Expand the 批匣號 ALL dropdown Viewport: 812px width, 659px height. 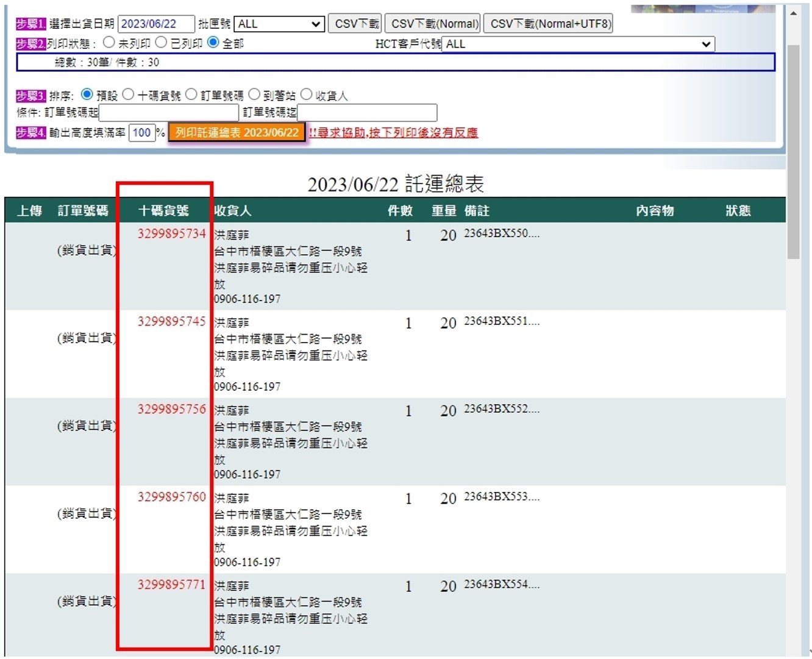pos(279,24)
